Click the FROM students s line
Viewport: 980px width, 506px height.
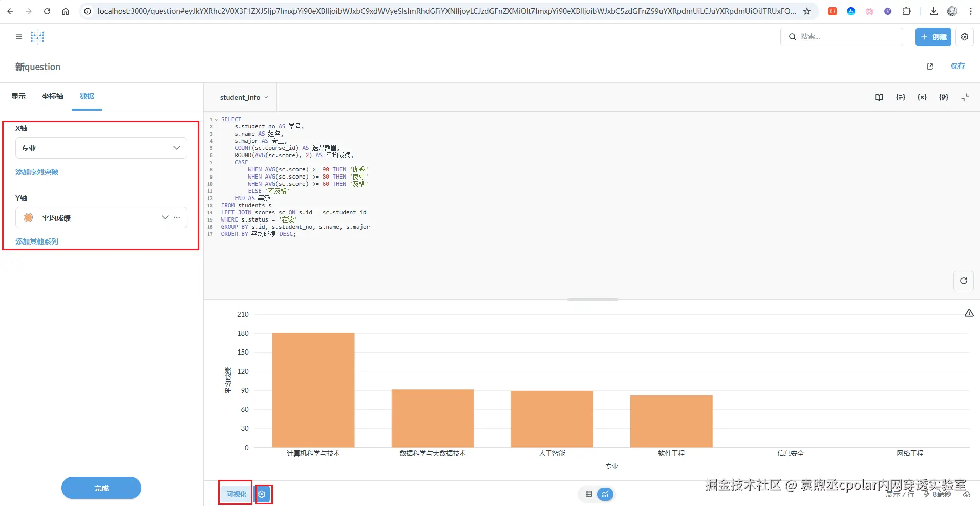[x=246, y=205]
